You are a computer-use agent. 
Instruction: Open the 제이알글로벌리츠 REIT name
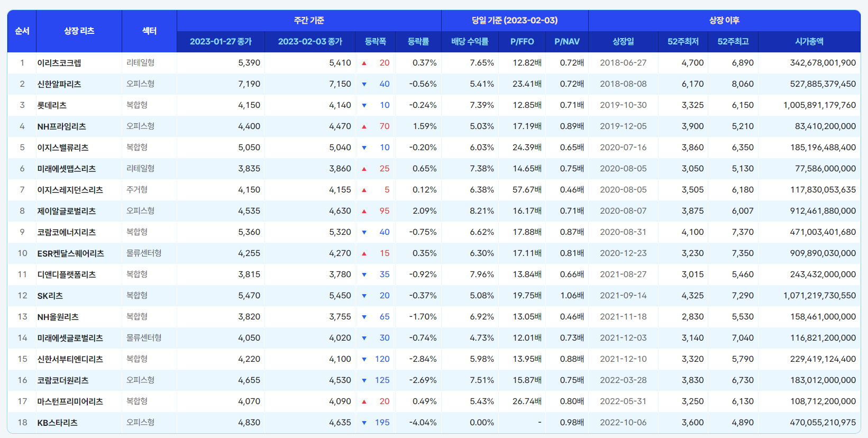coord(67,211)
